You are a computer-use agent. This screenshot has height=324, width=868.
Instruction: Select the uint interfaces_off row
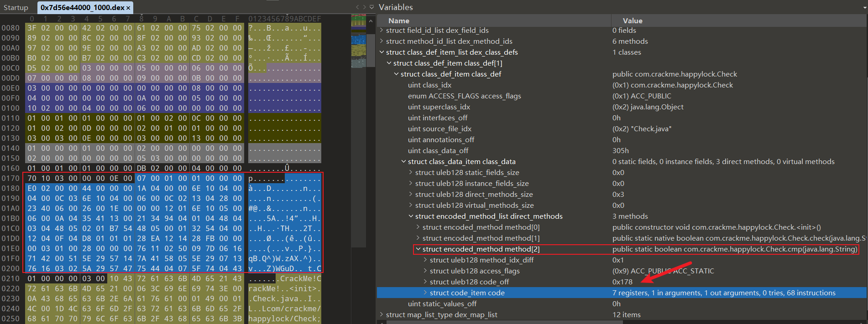622,118
